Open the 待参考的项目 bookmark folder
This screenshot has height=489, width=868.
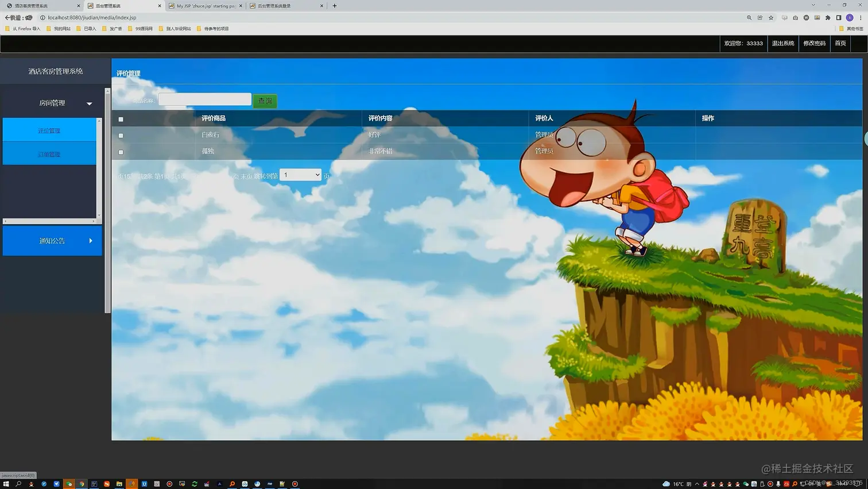coord(213,29)
